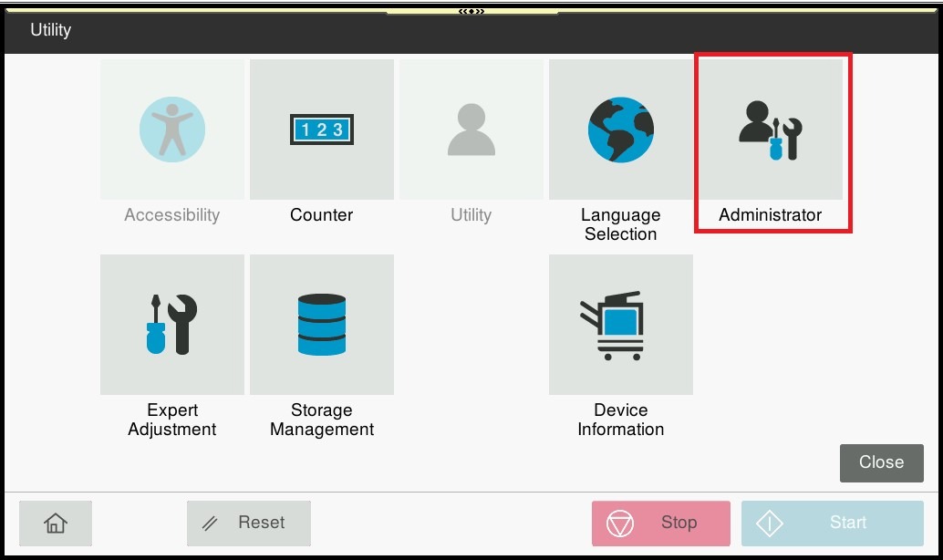This screenshot has width=943, height=560.
Task: Open the Administrator settings icon
Action: click(770, 130)
